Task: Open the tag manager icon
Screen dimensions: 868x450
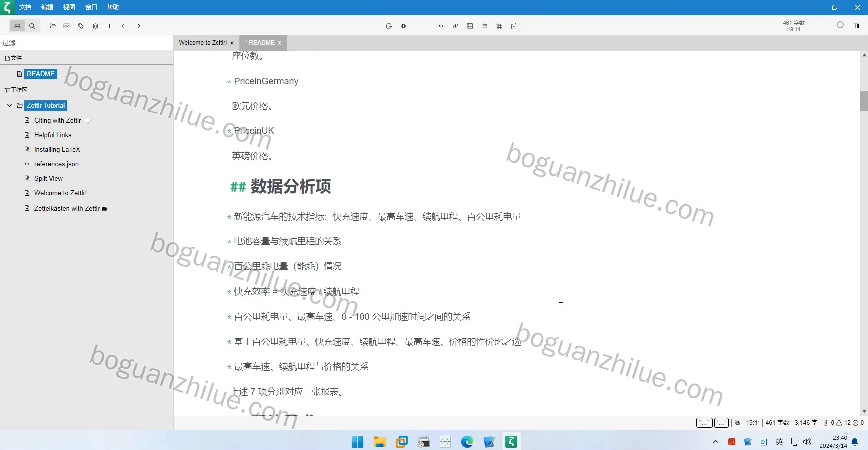Action: click(x=81, y=26)
